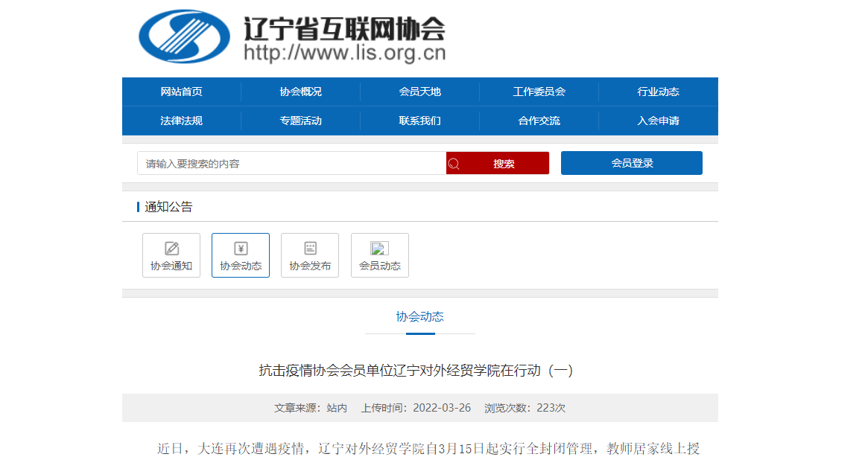868x457 pixels.
Task: Click the 文章来源：站内 text
Action: click(x=311, y=408)
